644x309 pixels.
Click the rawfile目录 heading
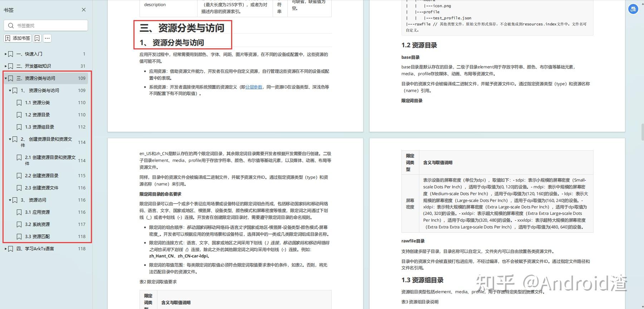coord(413,241)
